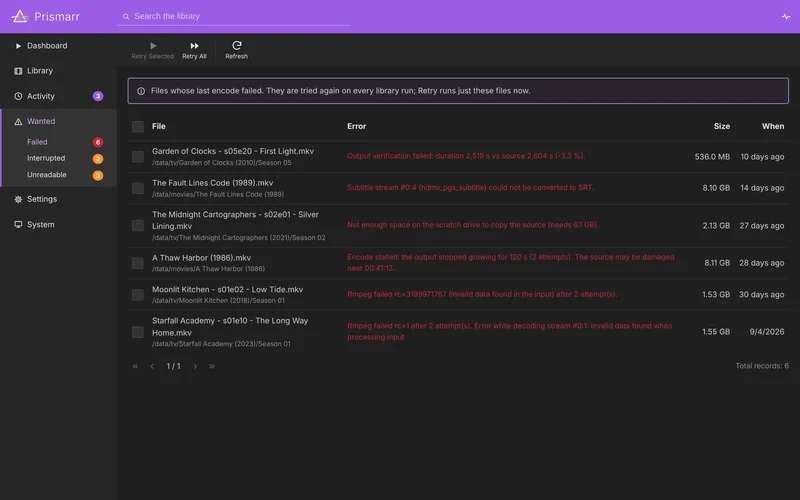The width and height of the screenshot is (800, 500).
Task: Click path '/data/tv/Starfall Academy (2023)/Season 01'
Action: click(221, 344)
